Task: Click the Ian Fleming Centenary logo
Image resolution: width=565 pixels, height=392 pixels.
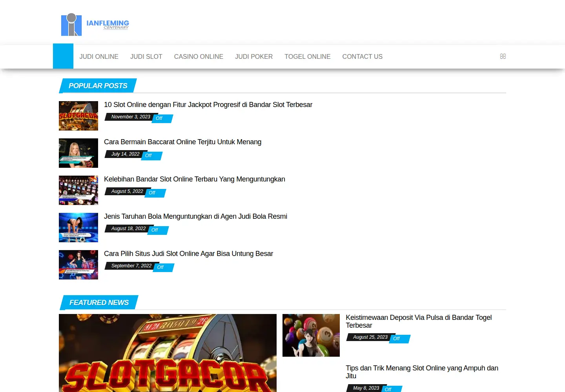Action: coord(95,24)
